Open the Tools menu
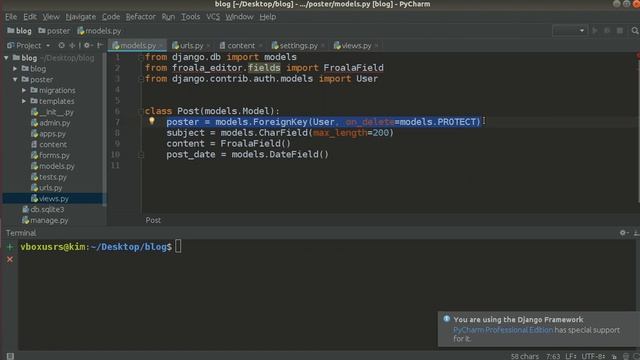Screen dimensions: 640x360 coord(191,17)
